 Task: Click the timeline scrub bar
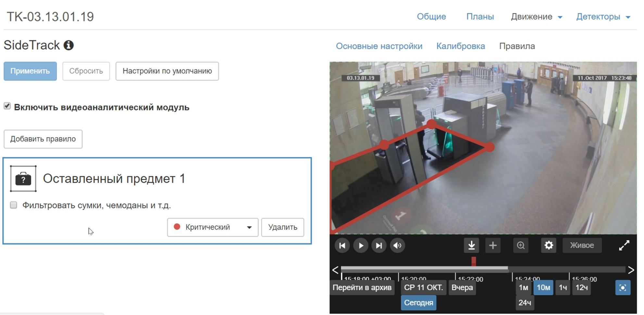483,269
